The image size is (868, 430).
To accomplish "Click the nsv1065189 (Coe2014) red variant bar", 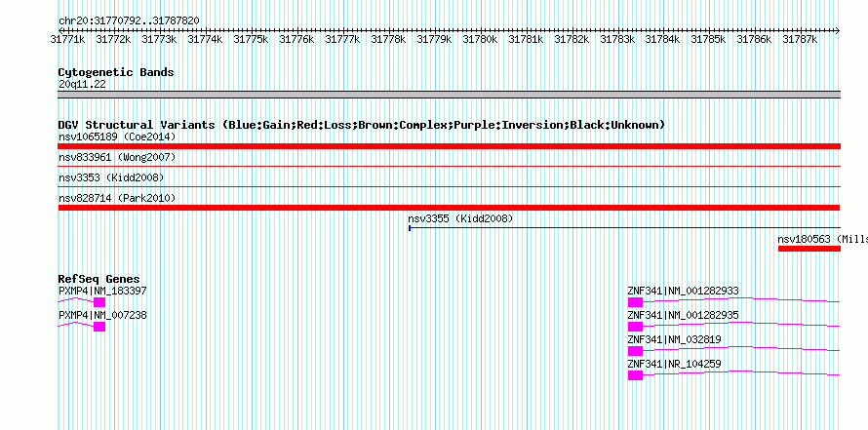I will point(449,146).
